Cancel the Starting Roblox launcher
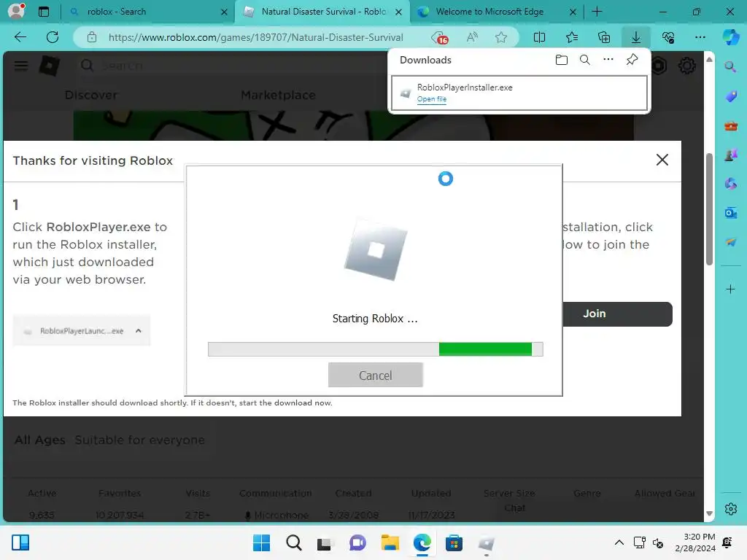The width and height of the screenshot is (747, 560). 376,375
